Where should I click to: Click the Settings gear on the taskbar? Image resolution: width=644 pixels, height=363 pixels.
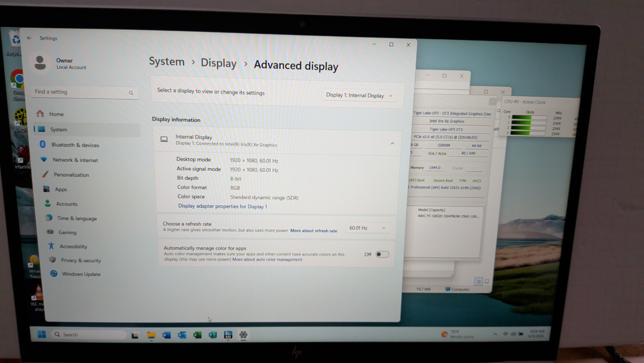point(243,335)
